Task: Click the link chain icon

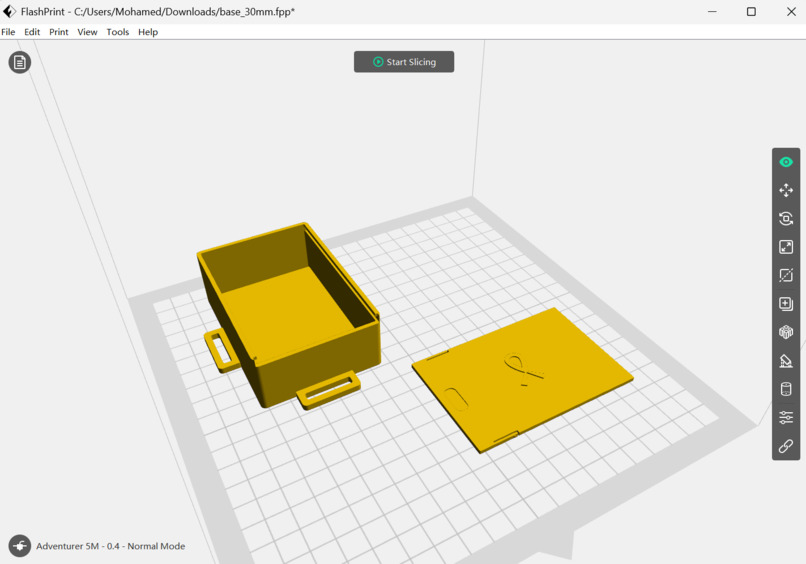Action: pos(785,446)
